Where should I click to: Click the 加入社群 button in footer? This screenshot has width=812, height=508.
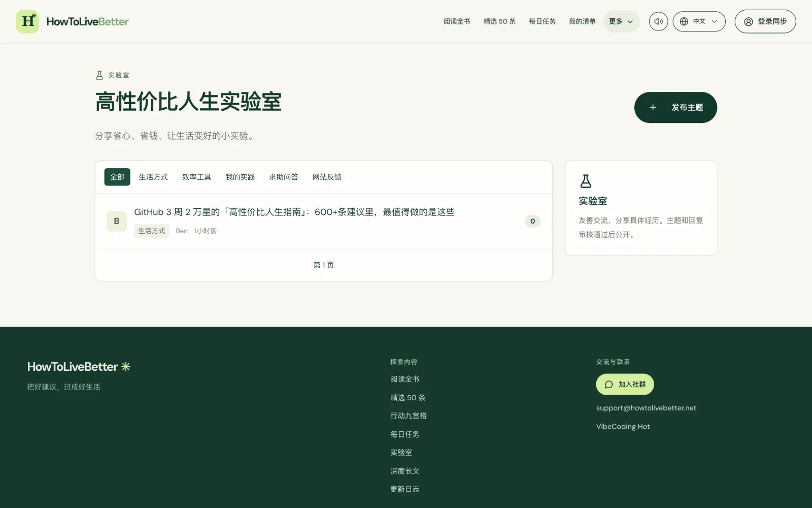pyautogui.click(x=625, y=385)
